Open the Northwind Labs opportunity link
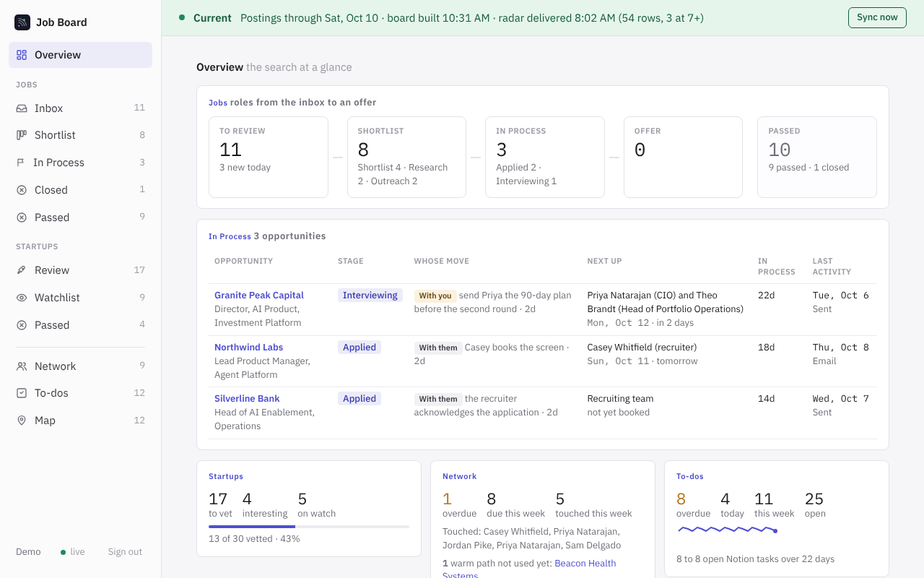The image size is (924, 578). (248, 347)
